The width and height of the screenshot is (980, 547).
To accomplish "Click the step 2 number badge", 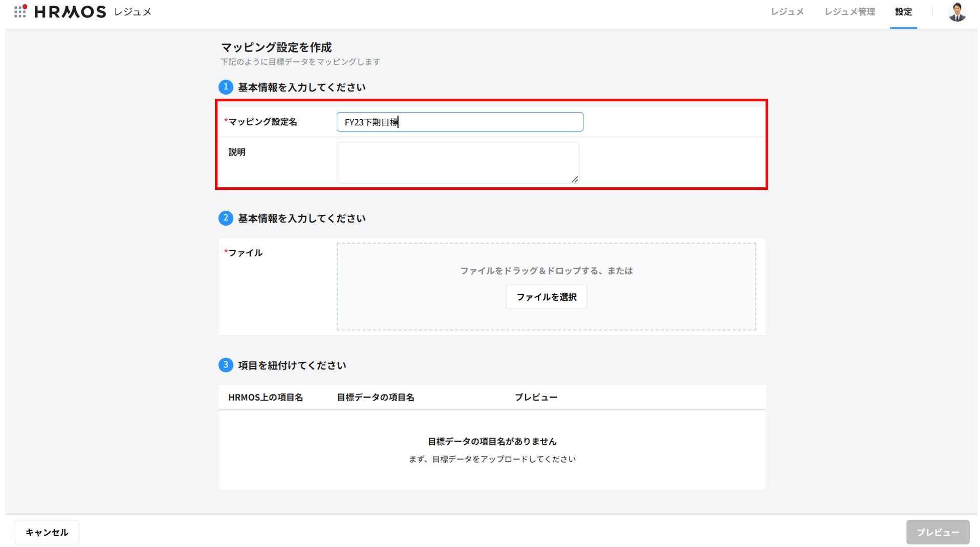I will point(226,218).
